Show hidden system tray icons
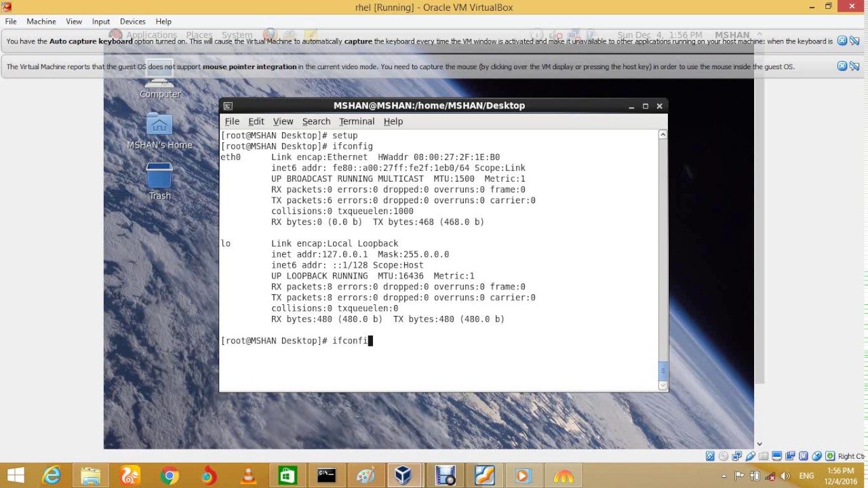This screenshot has height=488, width=868. pyautogui.click(x=724, y=476)
